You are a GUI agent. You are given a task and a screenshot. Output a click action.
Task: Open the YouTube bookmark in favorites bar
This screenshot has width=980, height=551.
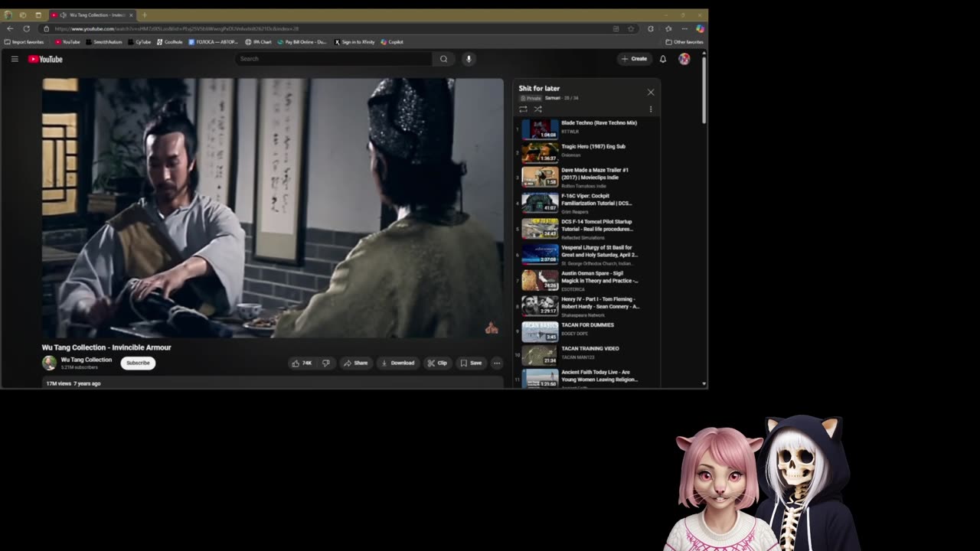[67, 42]
